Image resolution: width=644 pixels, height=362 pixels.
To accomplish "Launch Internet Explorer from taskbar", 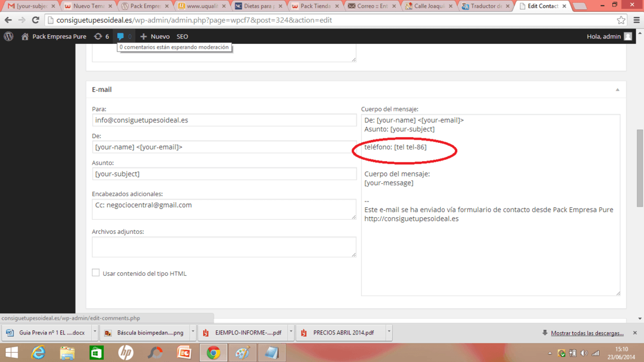I will 38,353.
